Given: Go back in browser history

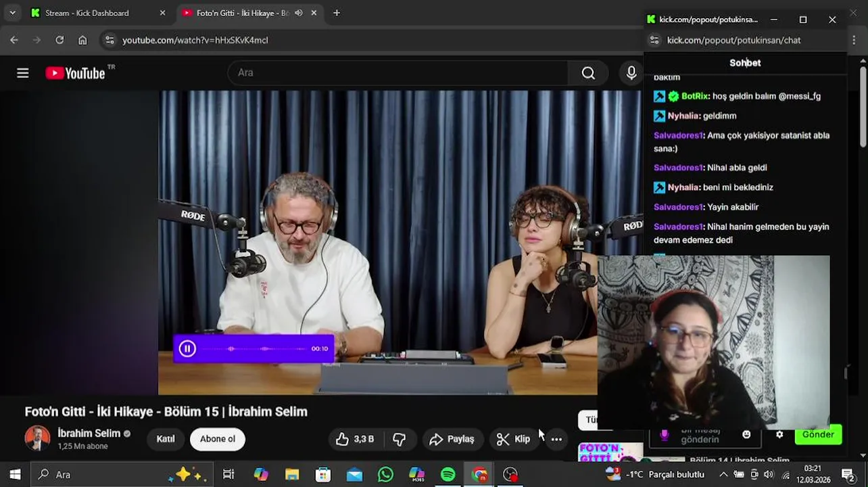Looking at the screenshot, I should (14, 40).
